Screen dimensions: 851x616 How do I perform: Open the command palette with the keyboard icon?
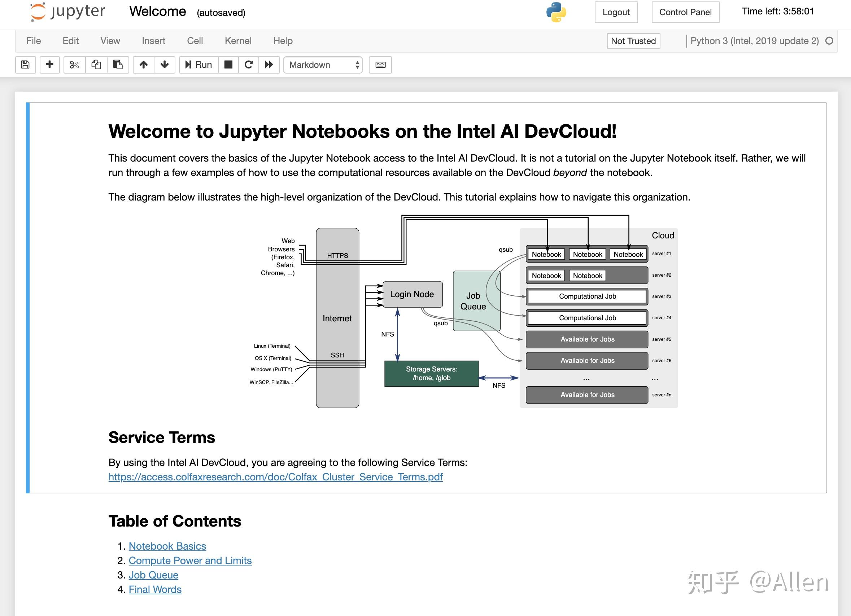[380, 65]
